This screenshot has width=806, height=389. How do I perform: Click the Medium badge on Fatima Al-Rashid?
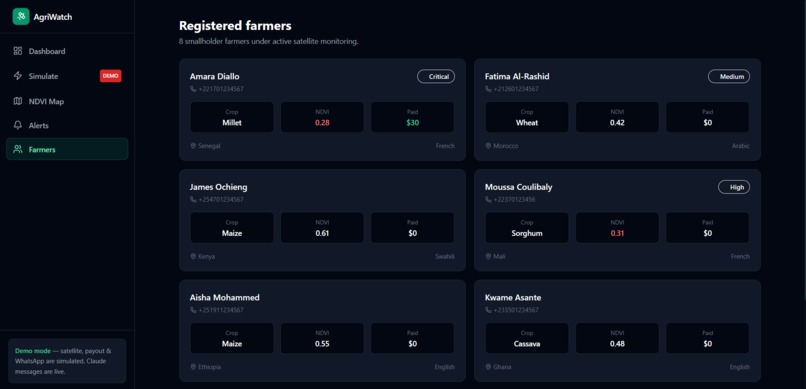[x=729, y=77]
